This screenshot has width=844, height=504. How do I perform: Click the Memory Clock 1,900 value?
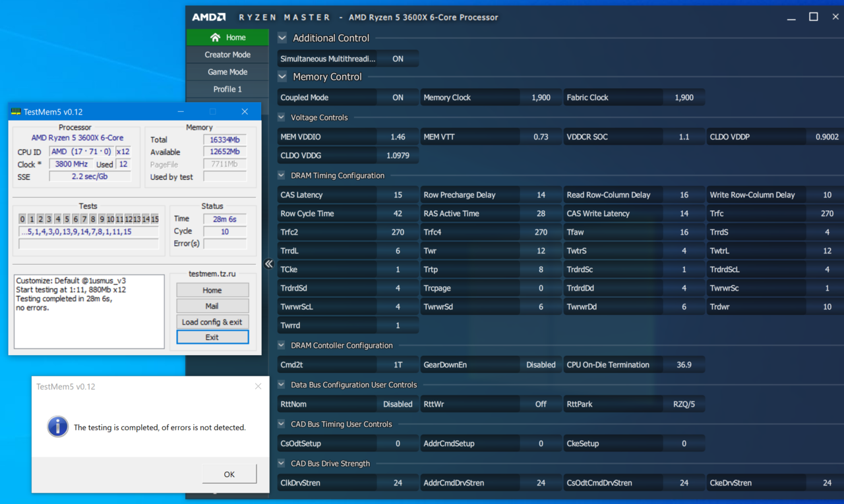pyautogui.click(x=541, y=98)
